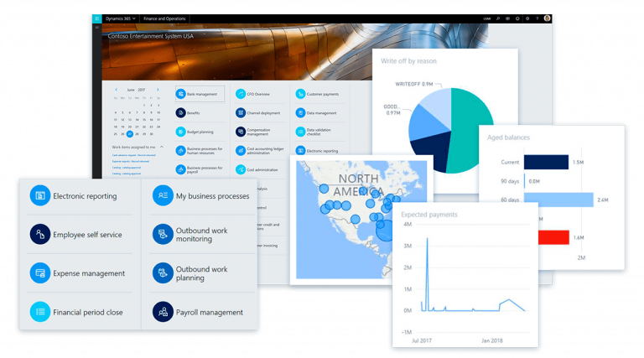
Task: Click Electronic reporting icon in enlarged tile panel
Action: (40, 195)
